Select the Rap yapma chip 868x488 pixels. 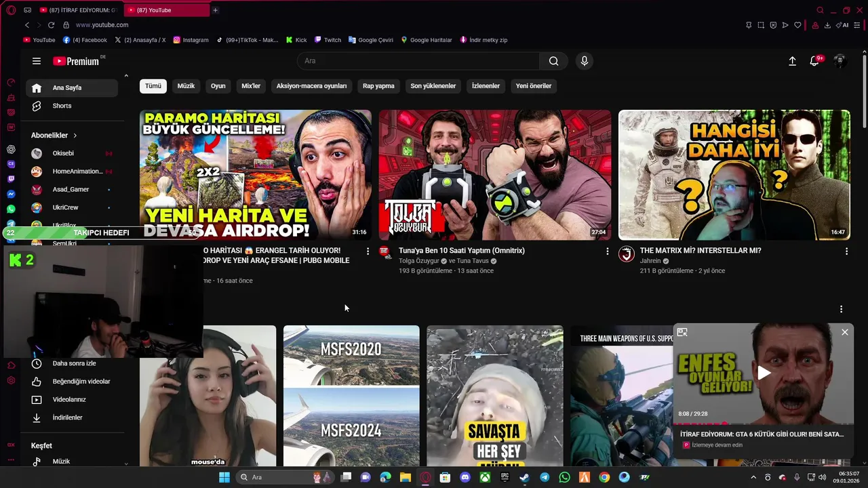point(378,86)
